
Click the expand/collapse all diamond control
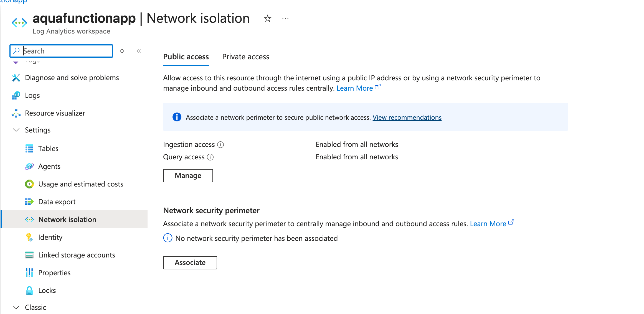coord(122,51)
